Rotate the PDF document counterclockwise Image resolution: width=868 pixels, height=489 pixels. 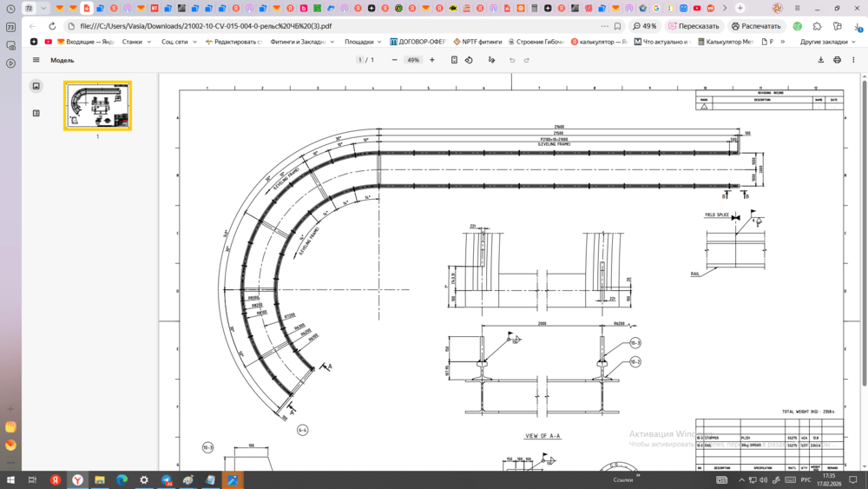pyautogui.click(x=469, y=60)
